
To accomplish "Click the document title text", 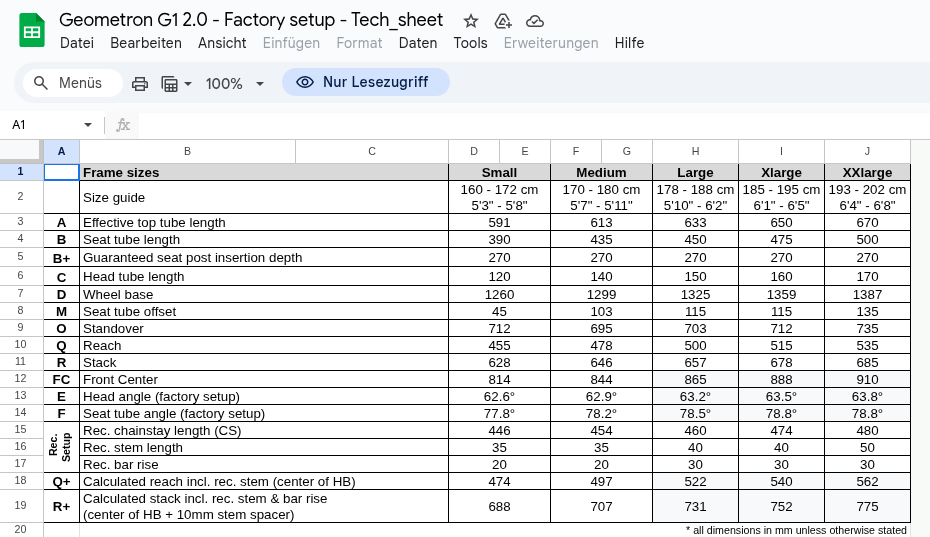I will click(x=251, y=20).
